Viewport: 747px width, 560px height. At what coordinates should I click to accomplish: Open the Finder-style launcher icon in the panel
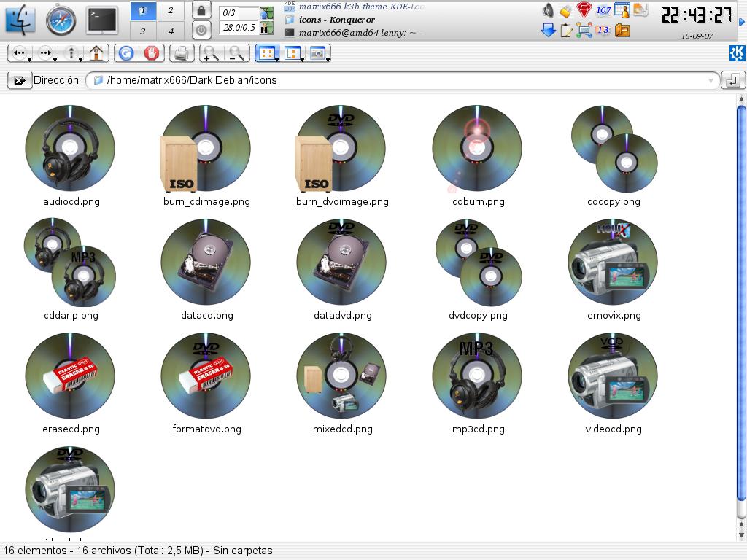click(x=20, y=20)
